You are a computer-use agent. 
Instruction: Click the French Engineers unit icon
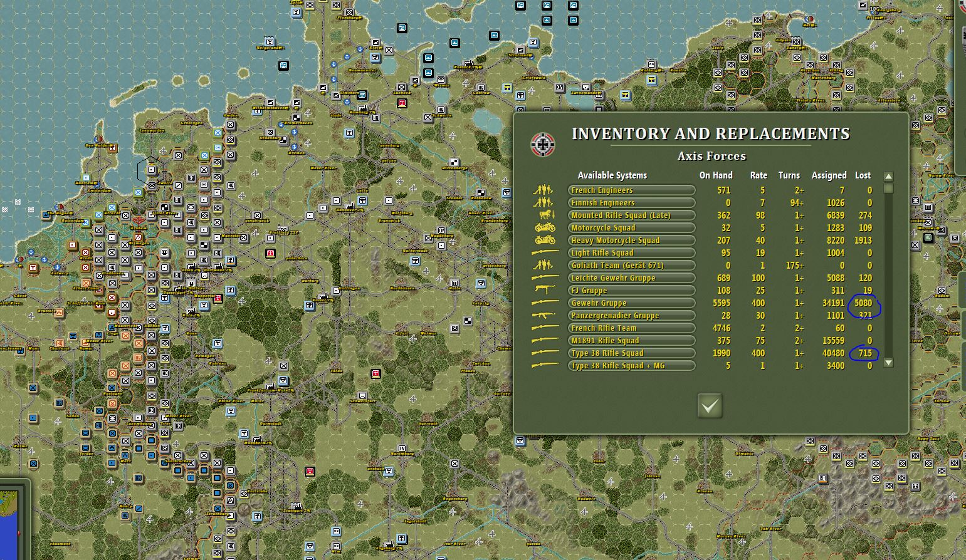coord(543,189)
